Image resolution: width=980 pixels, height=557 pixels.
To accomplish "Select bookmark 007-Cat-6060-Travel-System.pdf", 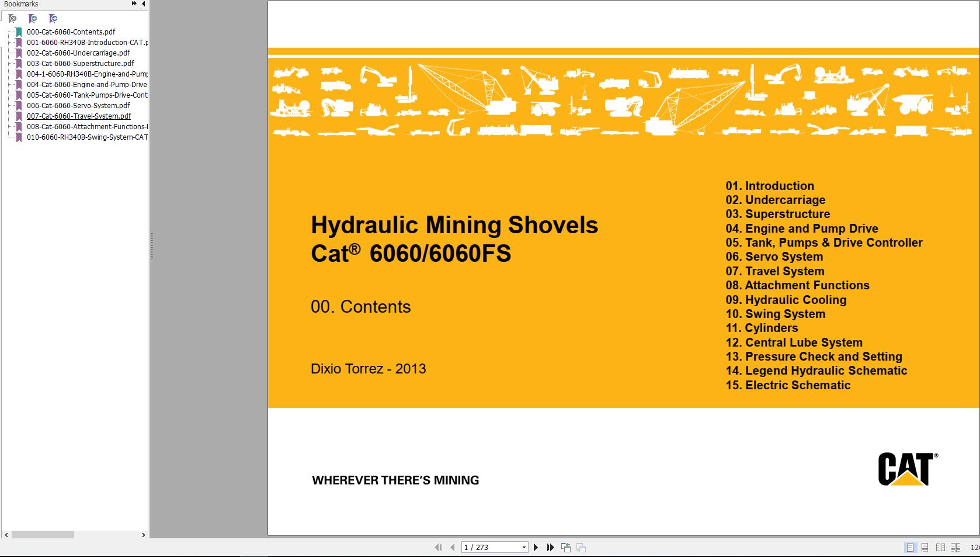I will pyautogui.click(x=79, y=116).
